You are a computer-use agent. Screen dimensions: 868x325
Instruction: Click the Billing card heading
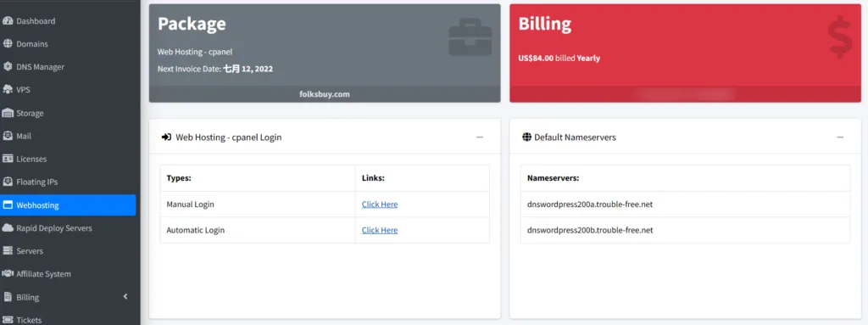(545, 24)
